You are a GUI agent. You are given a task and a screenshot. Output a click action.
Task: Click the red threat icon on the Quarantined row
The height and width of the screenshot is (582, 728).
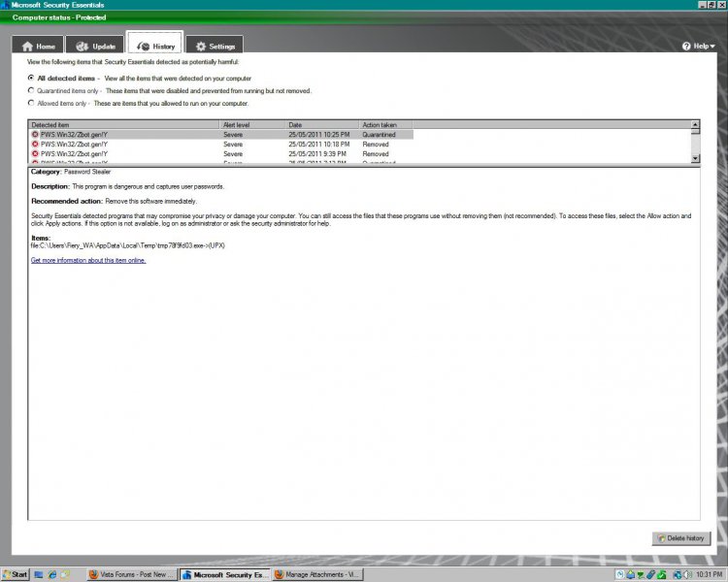point(35,134)
